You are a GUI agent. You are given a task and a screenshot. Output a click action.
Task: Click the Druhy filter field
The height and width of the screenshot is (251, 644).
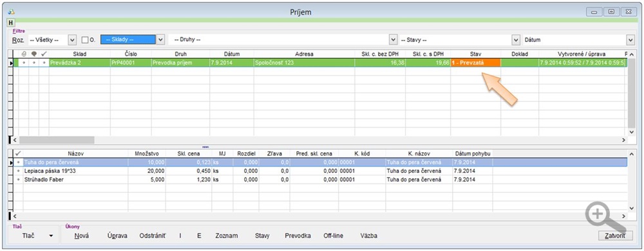pos(279,40)
